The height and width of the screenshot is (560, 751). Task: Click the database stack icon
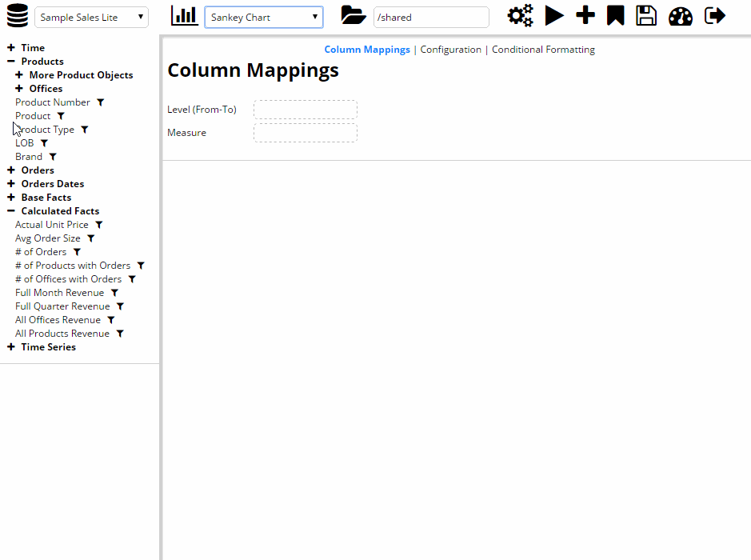click(18, 16)
